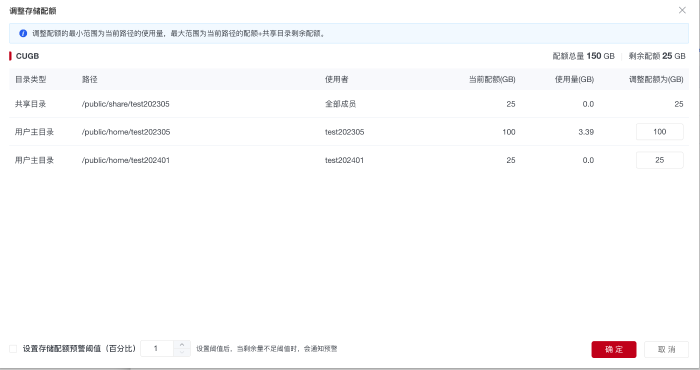Click the CUGB section title
Viewport: 700px width, 370px height.
(27, 56)
